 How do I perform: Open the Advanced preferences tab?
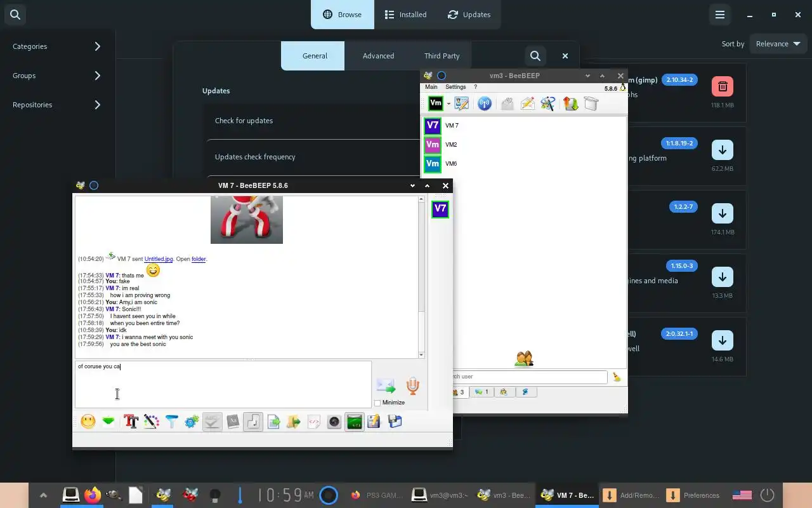coord(379,56)
